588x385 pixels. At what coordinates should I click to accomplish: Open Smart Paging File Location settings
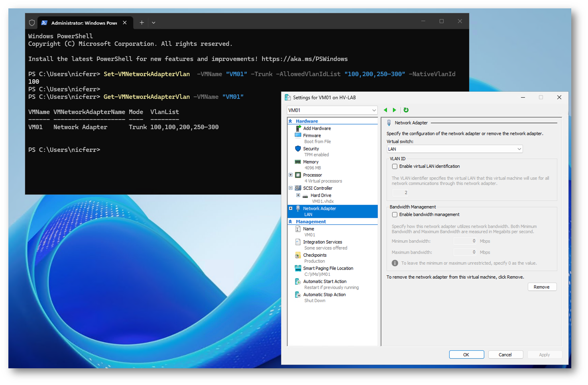pos(328,268)
